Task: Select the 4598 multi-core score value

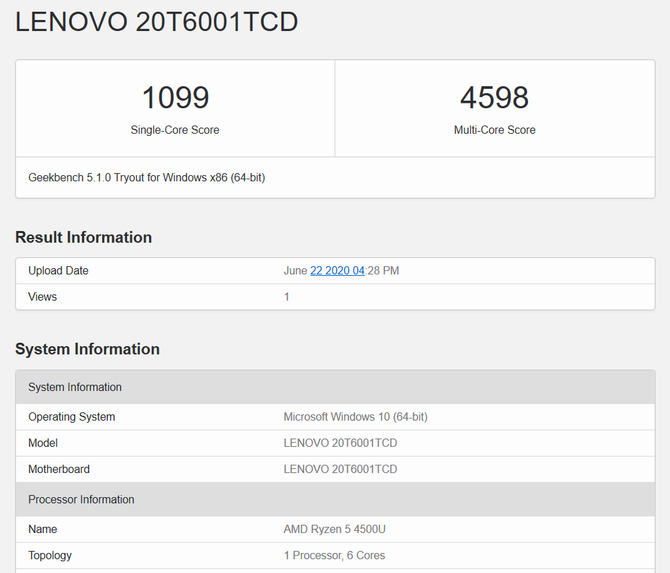Action: coord(494,97)
